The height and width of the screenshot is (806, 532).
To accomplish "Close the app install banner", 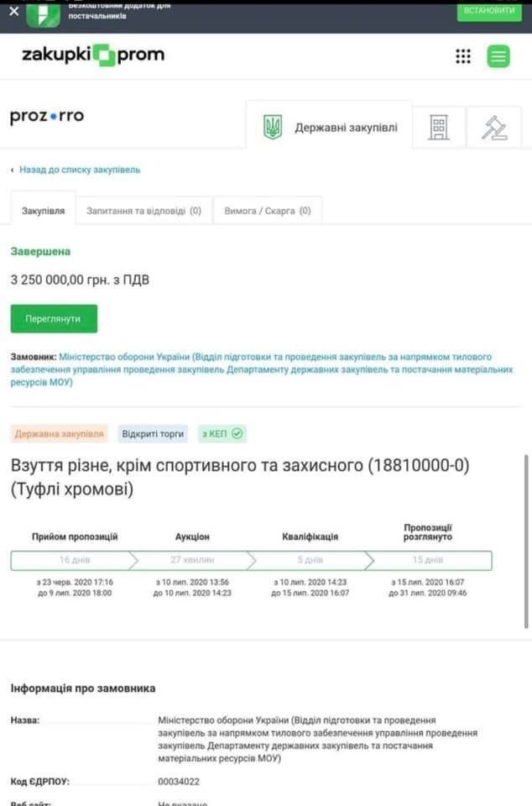I will [14, 11].
